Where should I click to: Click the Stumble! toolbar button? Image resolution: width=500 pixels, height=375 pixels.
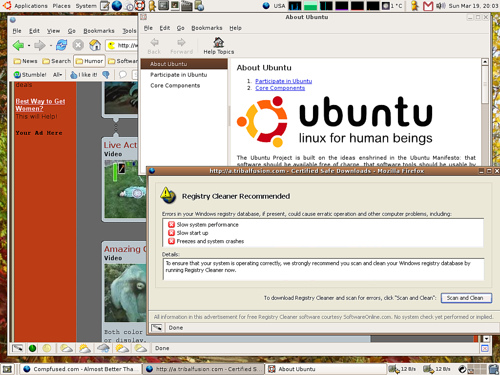[x=30, y=74]
